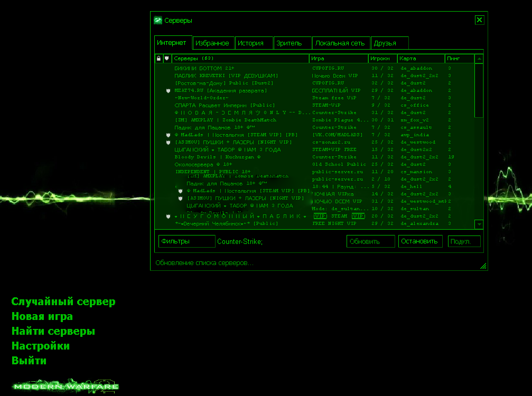This screenshot has width=532, height=396.
Task: Choose Случайный сервер from main menu
Action: [63, 302]
